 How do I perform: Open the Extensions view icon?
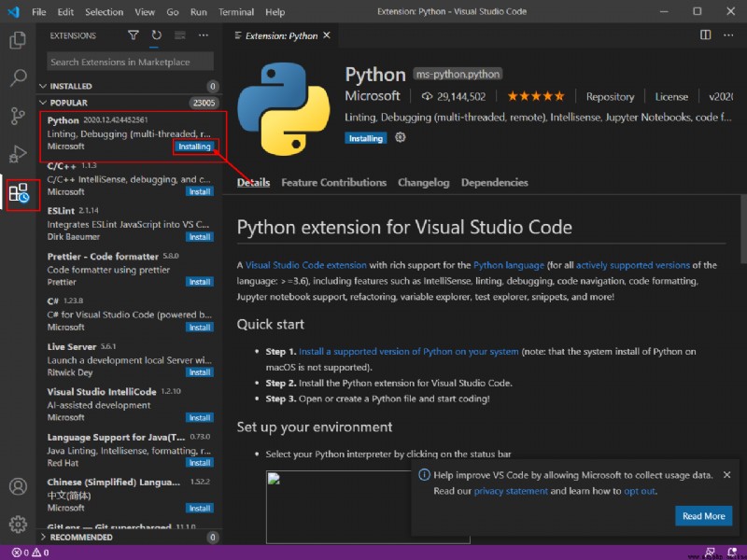pos(19,193)
